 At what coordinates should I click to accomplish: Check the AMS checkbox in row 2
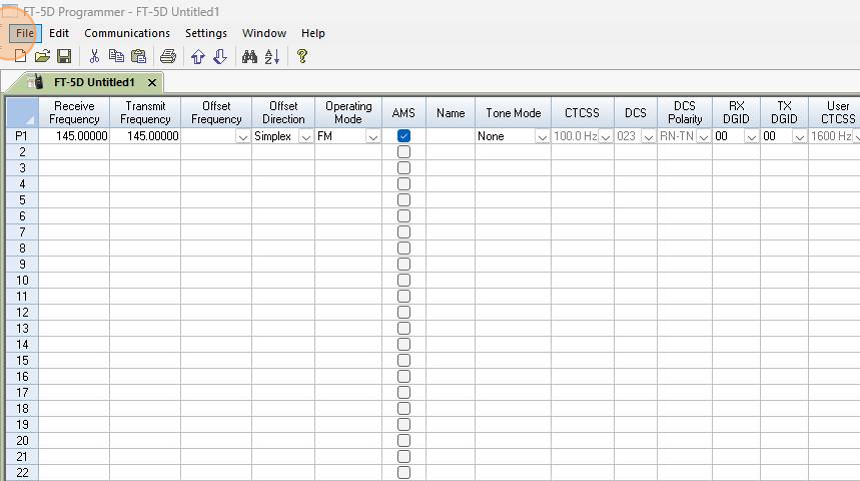point(404,151)
